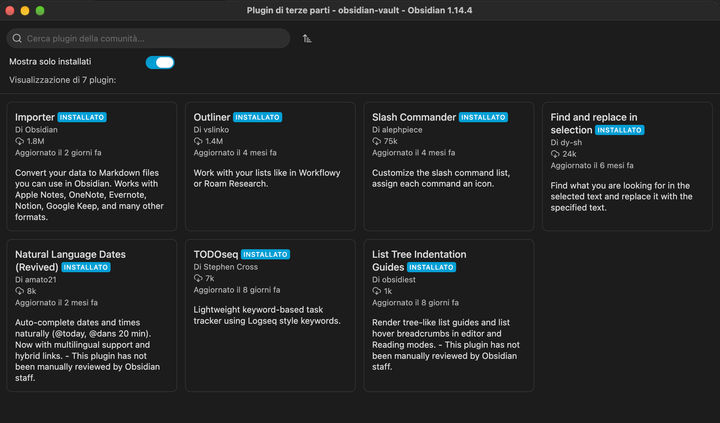
Task: Click Aggiornato il 6 mesi fa text
Action: (x=592, y=165)
